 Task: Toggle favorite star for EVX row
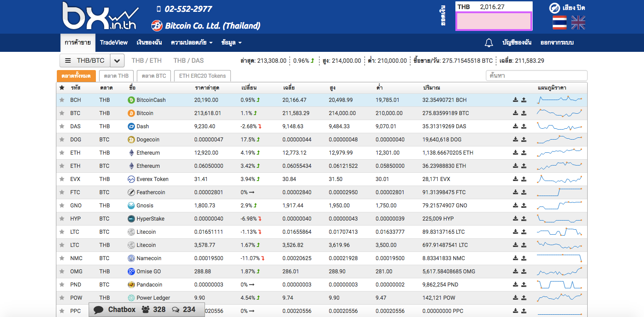[x=62, y=179]
